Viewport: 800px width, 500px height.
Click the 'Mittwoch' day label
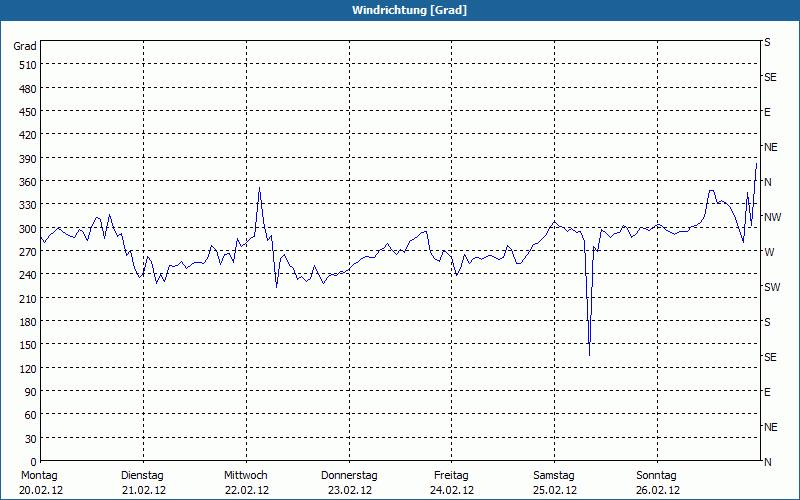(x=245, y=476)
